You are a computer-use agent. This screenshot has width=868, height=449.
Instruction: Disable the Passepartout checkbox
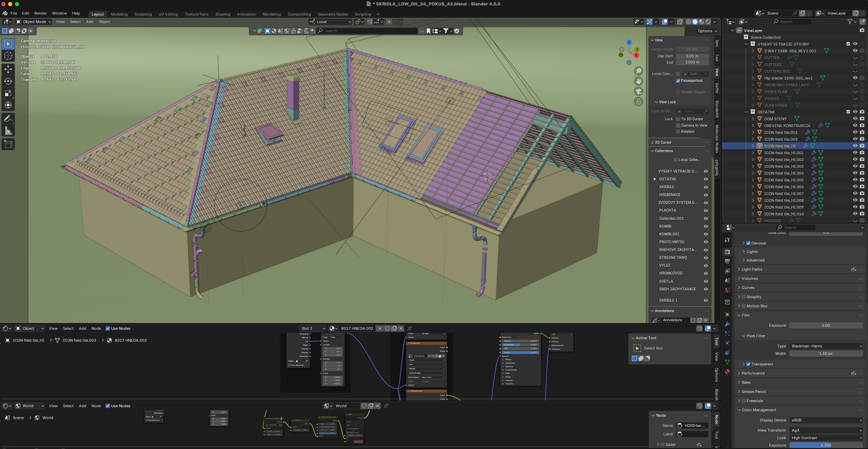point(678,81)
